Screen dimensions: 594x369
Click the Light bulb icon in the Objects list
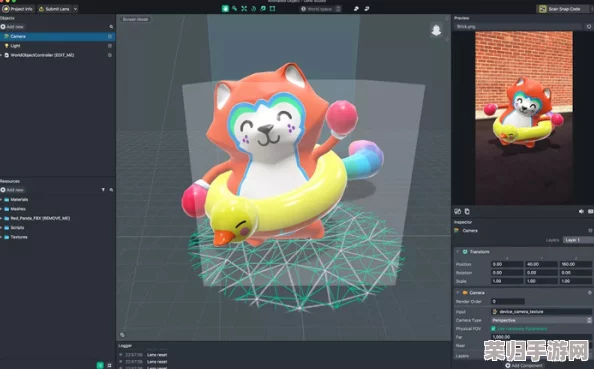click(6, 46)
